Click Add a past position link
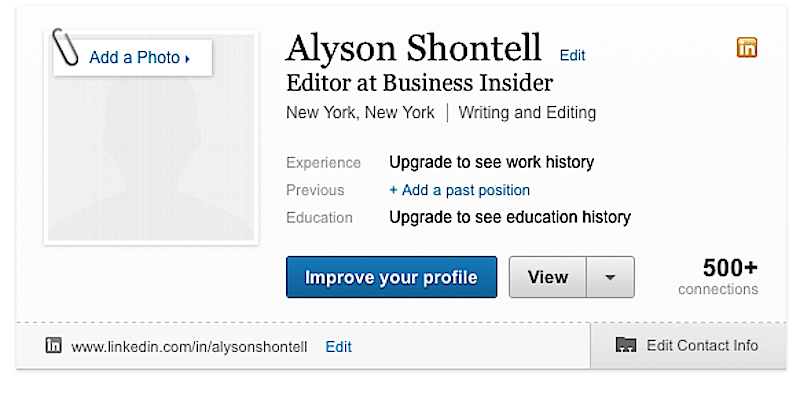This screenshot has width=800, height=396. click(459, 190)
